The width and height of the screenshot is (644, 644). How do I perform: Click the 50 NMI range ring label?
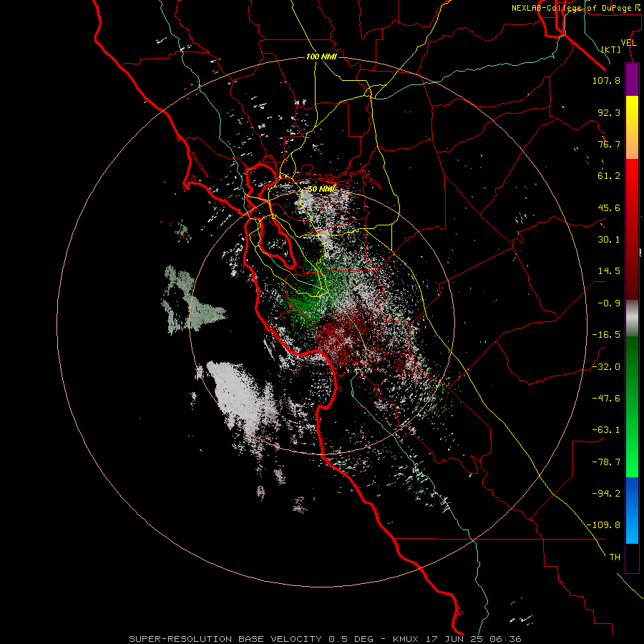[321, 189]
